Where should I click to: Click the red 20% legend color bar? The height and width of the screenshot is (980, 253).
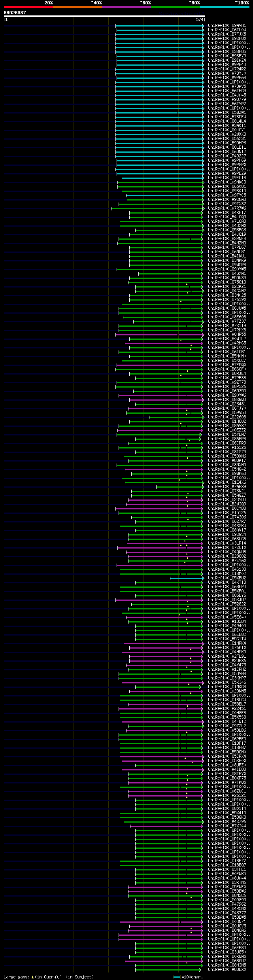[28, 7]
